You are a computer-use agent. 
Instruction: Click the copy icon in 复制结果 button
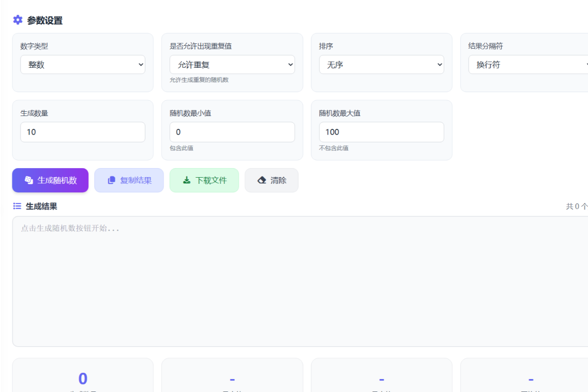(x=112, y=180)
